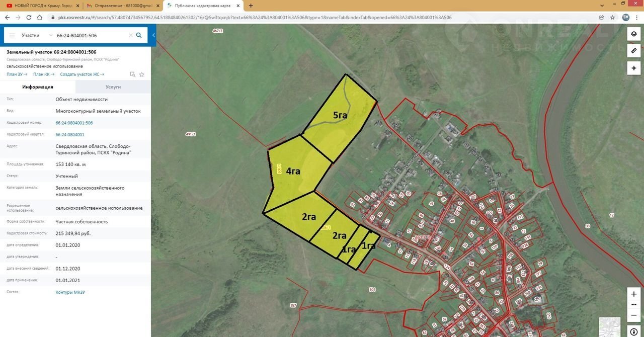Clear the cadastral number search field
Screen dimensions: 644x337
131,36
